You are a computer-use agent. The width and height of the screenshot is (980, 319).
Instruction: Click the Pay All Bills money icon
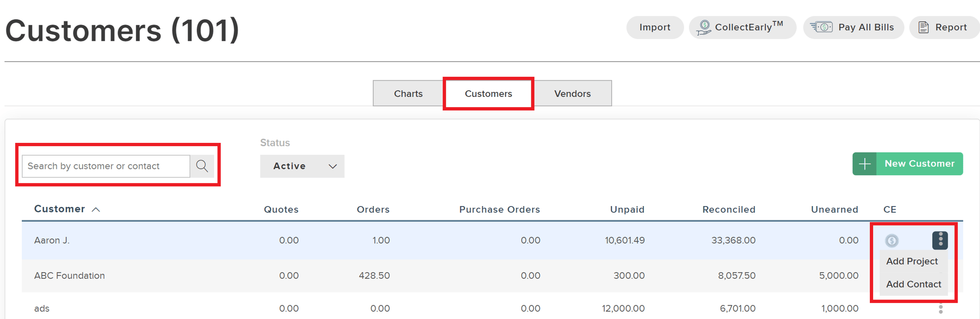click(x=821, y=27)
